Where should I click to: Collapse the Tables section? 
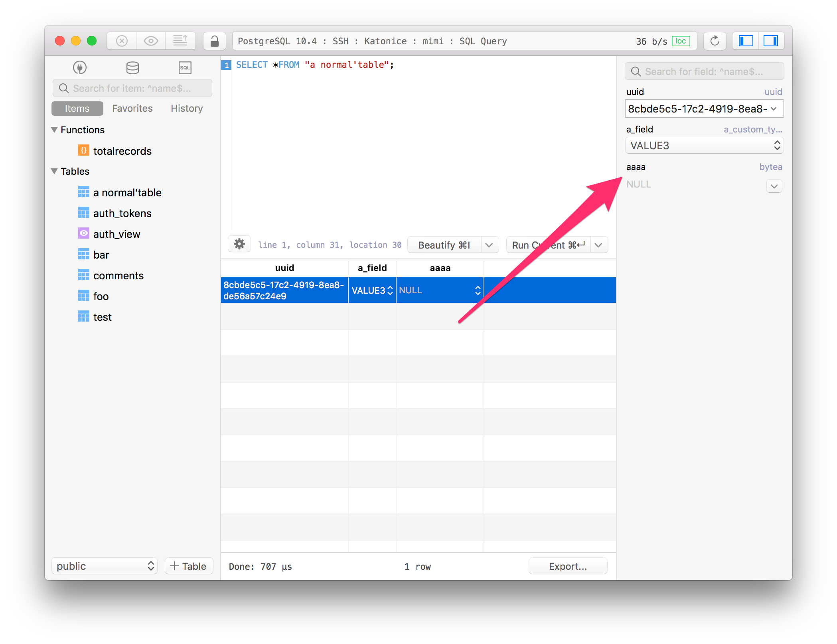tap(55, 171)
